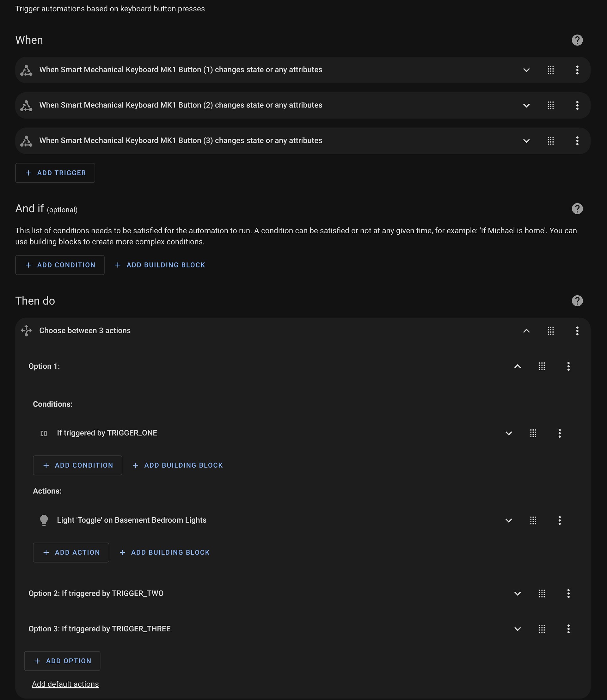Open three-dot menu for Choose between 3 actions
The image size is (607, 700).
[577, 331]
